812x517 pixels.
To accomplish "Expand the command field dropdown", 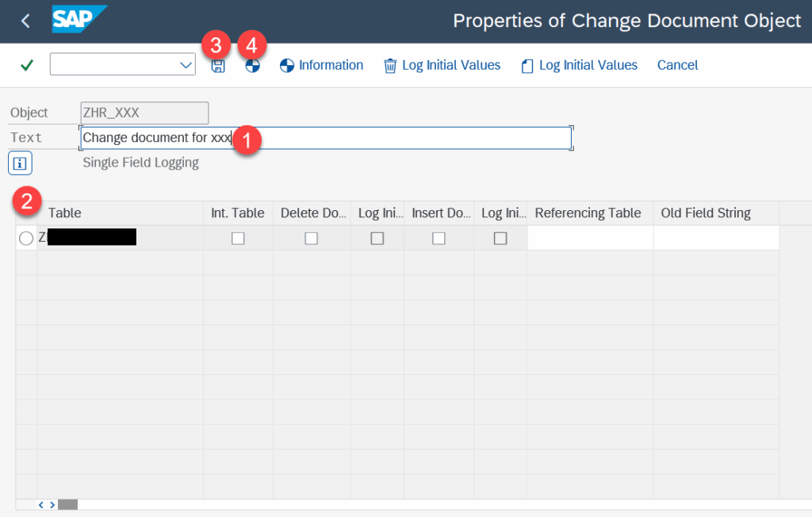I will tap(186, 65).
